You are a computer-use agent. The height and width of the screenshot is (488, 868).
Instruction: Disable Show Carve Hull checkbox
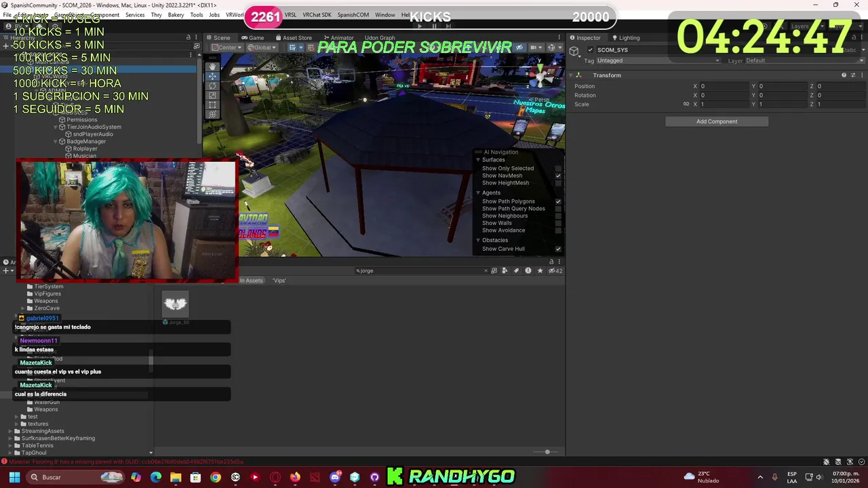tap(558, 249)
